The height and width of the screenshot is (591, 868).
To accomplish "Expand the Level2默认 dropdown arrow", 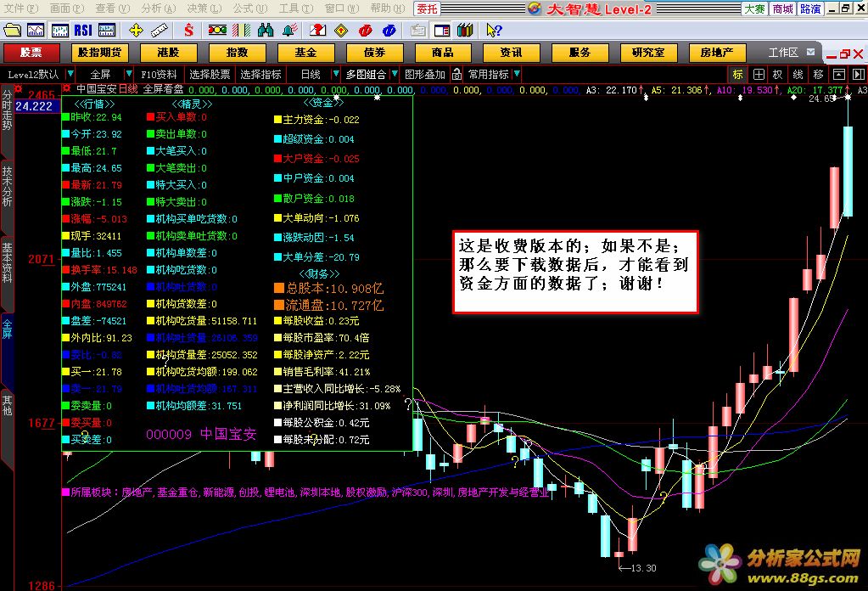I will tap(70, 74).
